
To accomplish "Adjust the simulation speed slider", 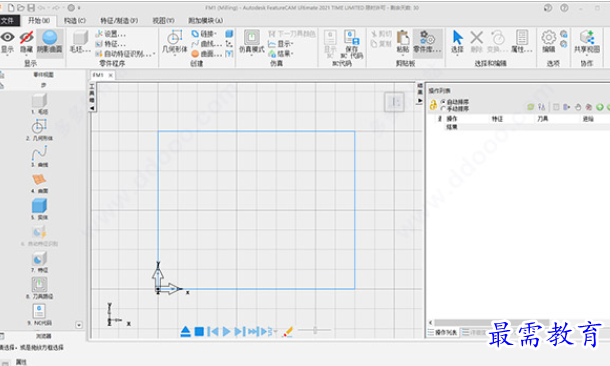I will (x=315, y=330).
